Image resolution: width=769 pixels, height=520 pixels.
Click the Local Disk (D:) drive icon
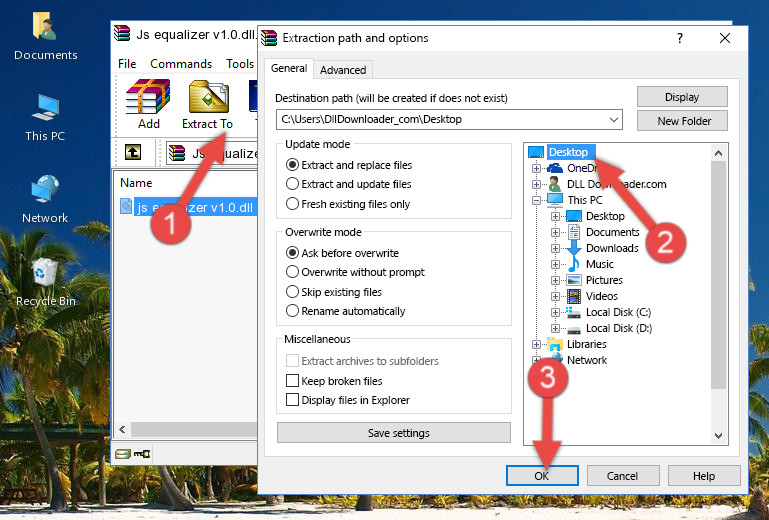pos(573,329)
